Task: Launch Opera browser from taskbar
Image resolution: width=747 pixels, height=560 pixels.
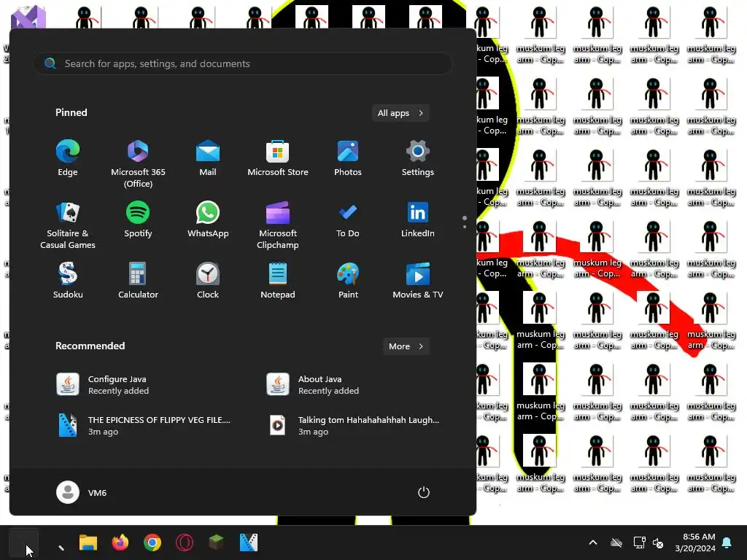Action: tap(185, 542)
